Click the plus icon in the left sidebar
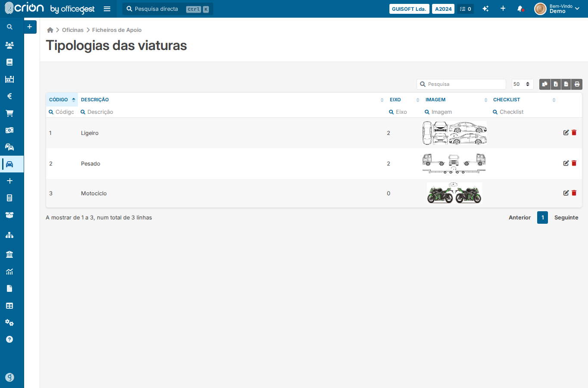This screenshot has height=388, width=588. (x=9, y=181)
